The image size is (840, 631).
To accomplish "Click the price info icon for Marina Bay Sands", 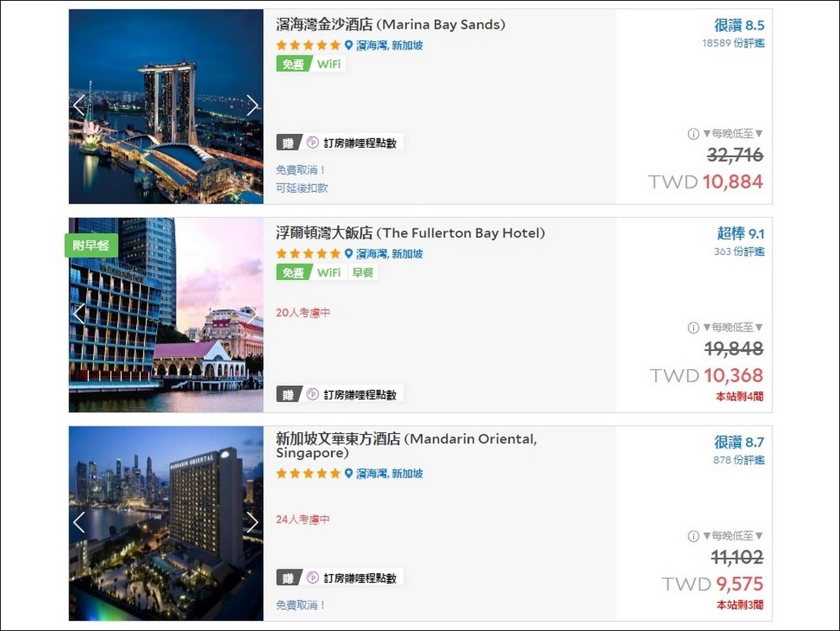I will click(693, 134).
